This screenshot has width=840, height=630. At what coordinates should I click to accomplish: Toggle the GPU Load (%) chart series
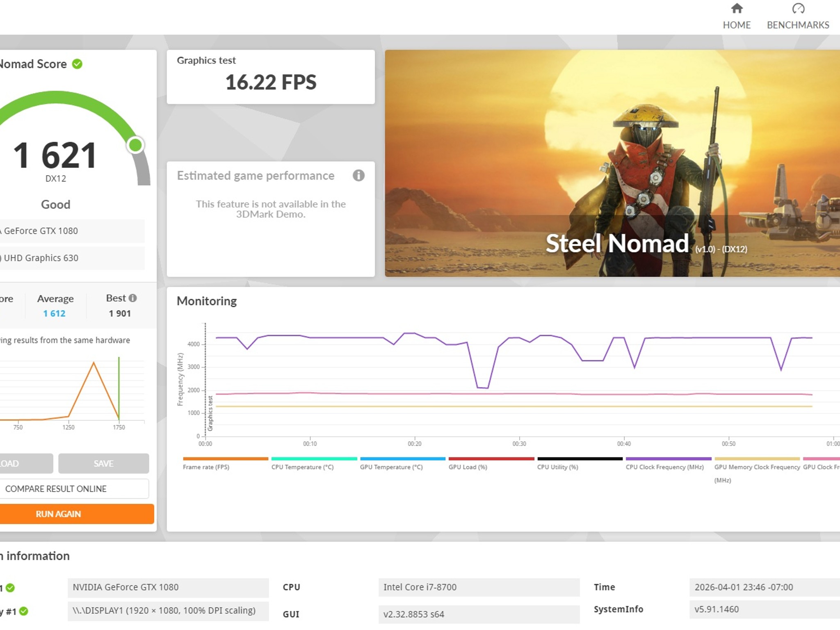tap(491, 463)
